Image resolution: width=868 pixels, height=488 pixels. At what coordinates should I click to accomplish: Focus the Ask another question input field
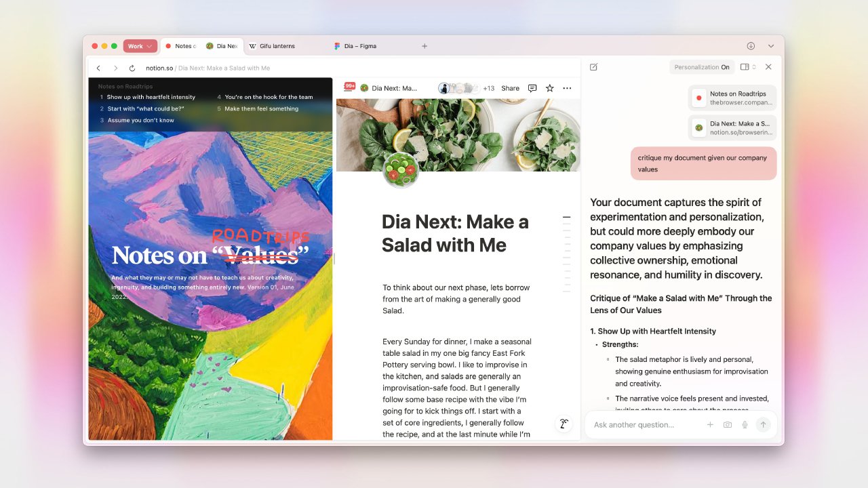[644, 425]
